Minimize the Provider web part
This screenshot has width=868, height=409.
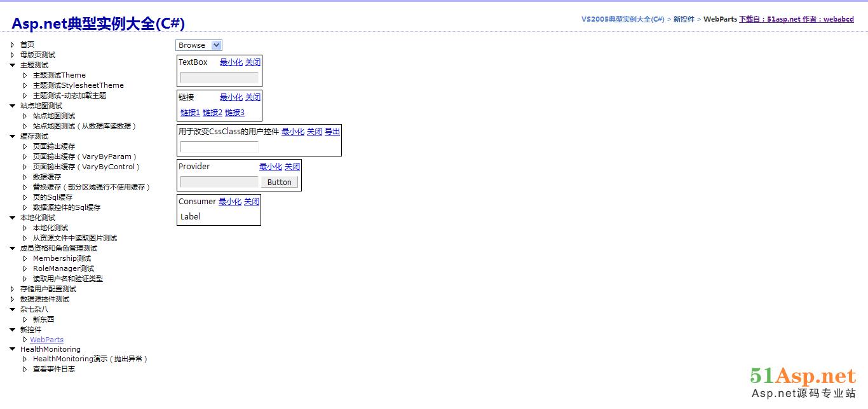pyautogui.click(x=271, y=167)
